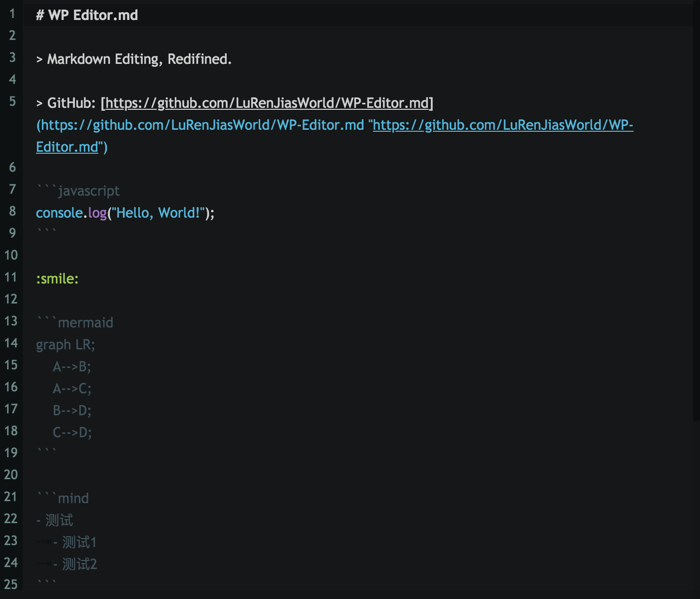Click the '- 测试' mind map root line
The width and height of the screenshot is (700, 599).
[55, 520]
